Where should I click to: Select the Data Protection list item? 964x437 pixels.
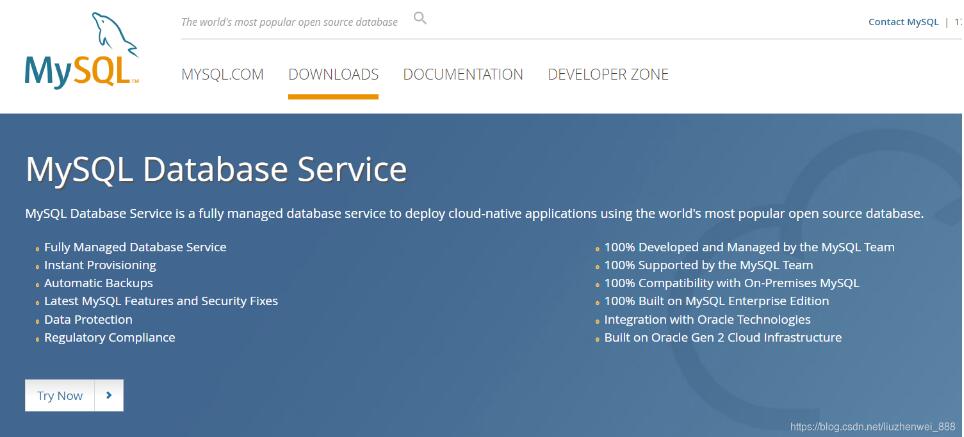(88, 320)
